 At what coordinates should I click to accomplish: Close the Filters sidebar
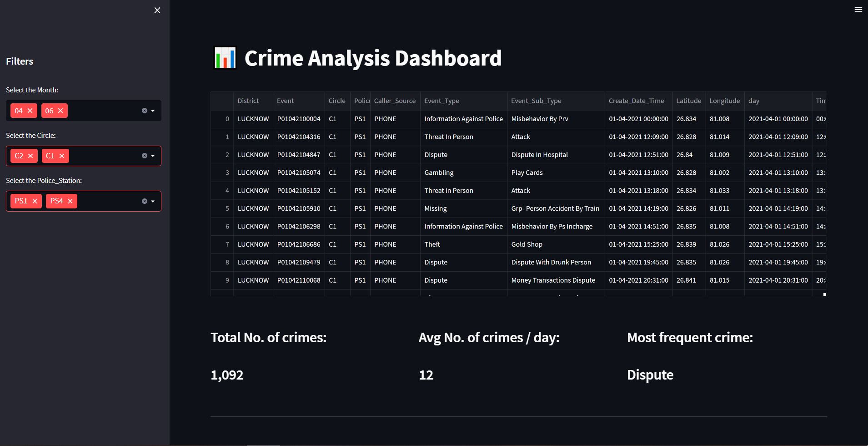click(x=157, y=10)
